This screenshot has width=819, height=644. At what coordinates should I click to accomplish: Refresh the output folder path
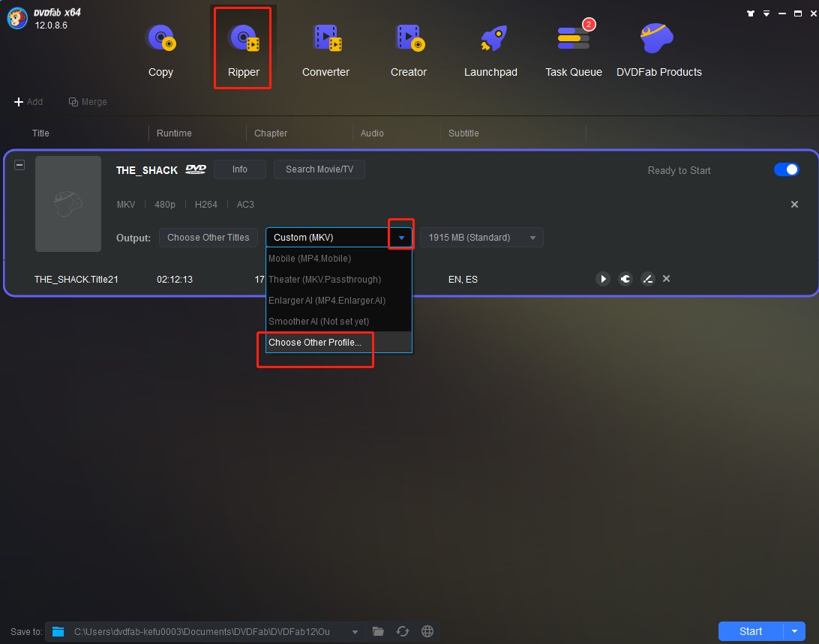[x=403, y=631]
